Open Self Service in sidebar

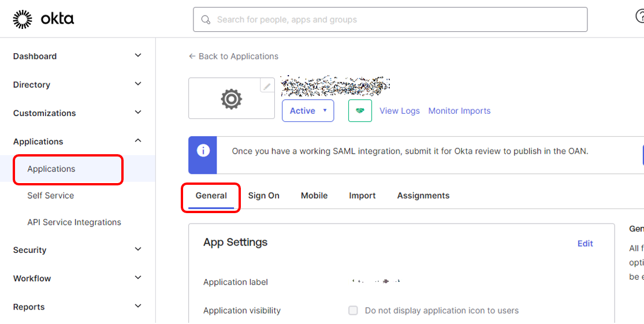click(50, 195)
